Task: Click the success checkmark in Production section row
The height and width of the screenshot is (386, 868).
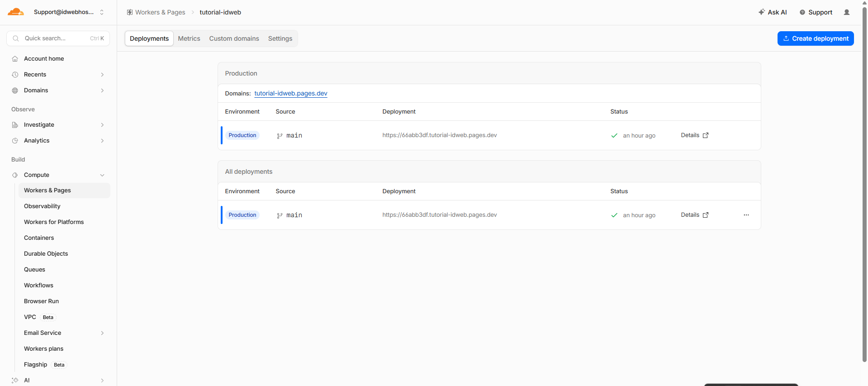Action: (x=614, y=135)
